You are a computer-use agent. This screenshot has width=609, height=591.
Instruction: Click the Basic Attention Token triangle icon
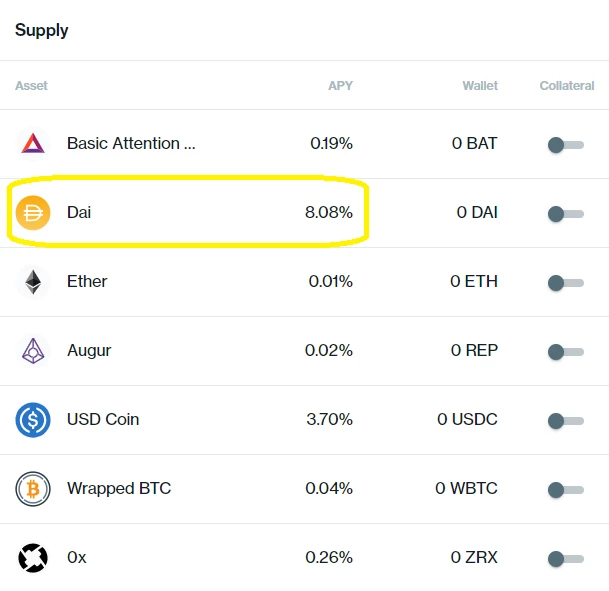click(x=33, y=144)
